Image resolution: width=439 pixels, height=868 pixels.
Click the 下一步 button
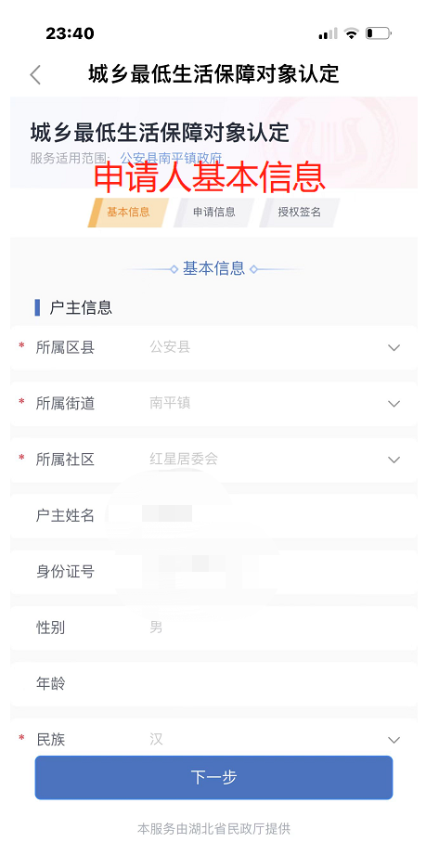[x=213, y=777]
